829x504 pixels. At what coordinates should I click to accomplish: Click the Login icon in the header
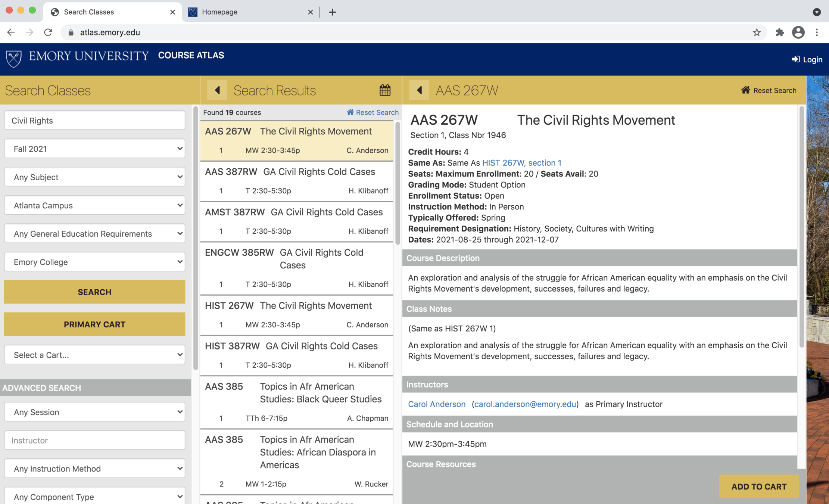795,59
